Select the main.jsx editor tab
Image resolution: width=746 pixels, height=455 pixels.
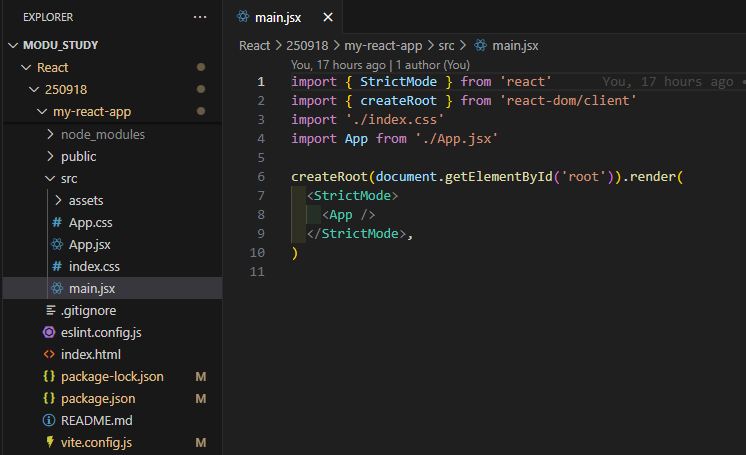point(283,17)
